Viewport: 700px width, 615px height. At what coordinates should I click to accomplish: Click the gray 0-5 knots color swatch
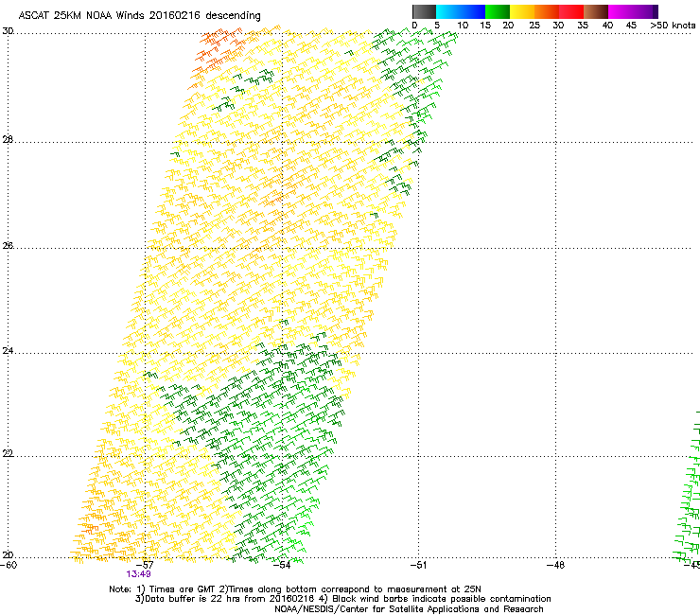click(424, 11)
